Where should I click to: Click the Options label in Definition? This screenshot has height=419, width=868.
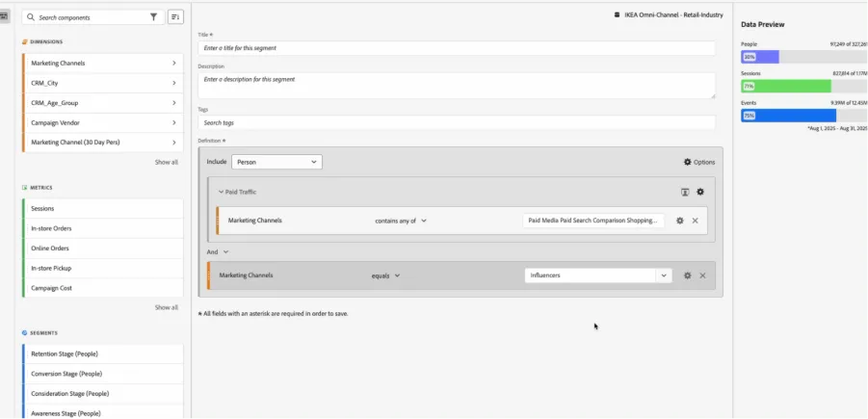point(704,162)
